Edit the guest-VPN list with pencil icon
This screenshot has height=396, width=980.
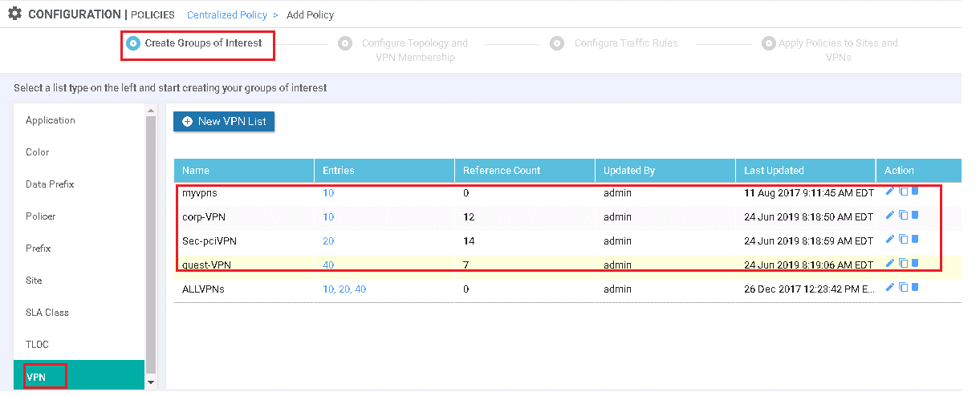pyautogui.click(x=889, y=263)
